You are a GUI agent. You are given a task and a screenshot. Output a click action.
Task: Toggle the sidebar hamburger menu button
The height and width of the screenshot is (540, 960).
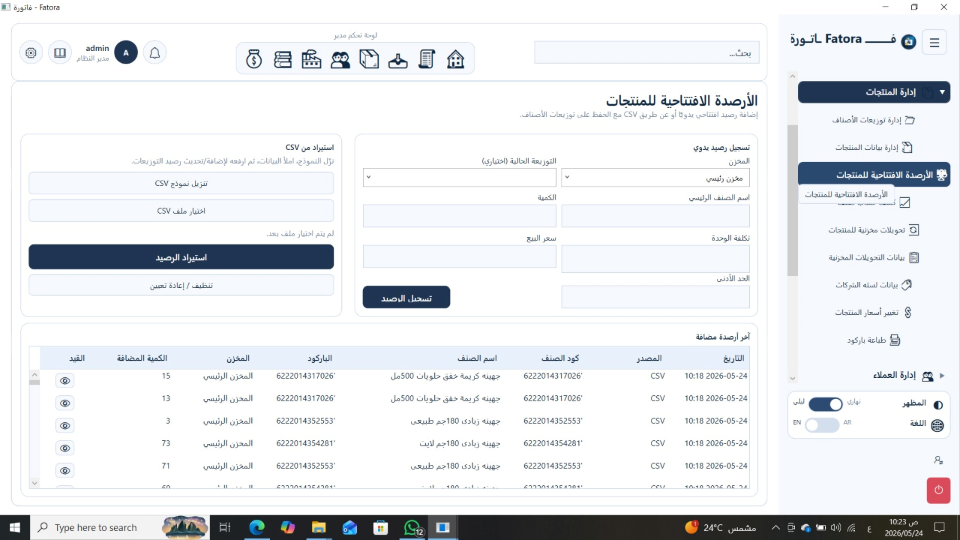(934, 43)
